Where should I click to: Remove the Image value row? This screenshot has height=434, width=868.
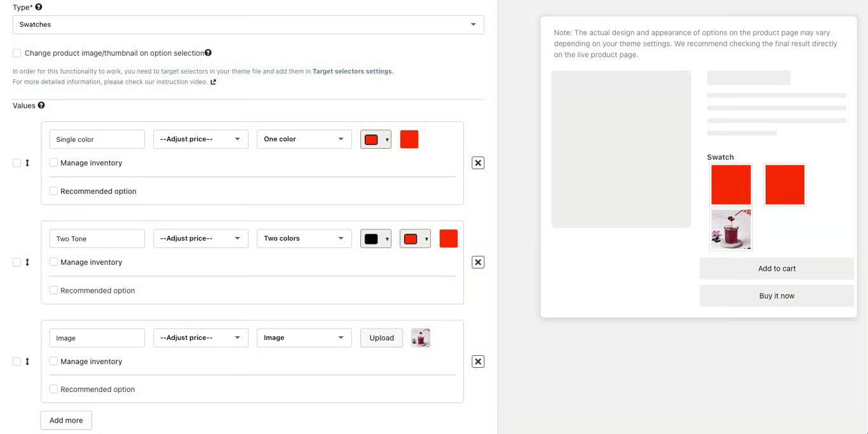(478, 362)
